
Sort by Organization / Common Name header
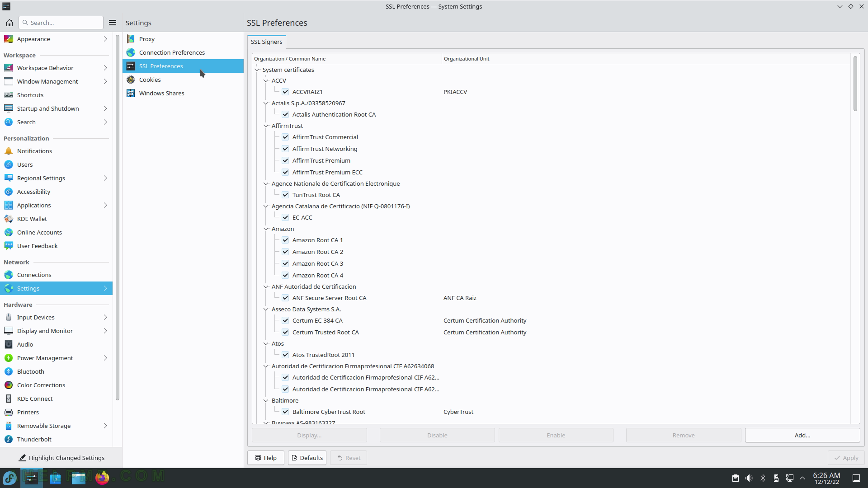click(347, 59)
